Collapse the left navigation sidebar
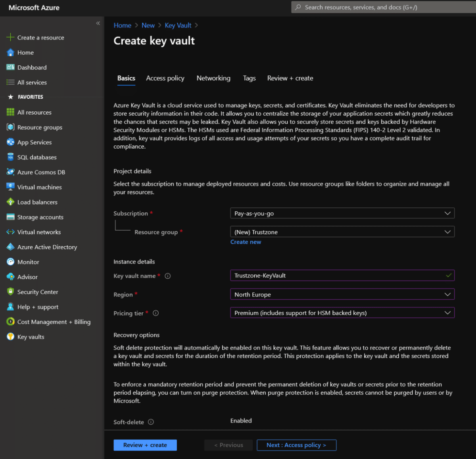Viewport: 476px width, 459px height. 98,23
